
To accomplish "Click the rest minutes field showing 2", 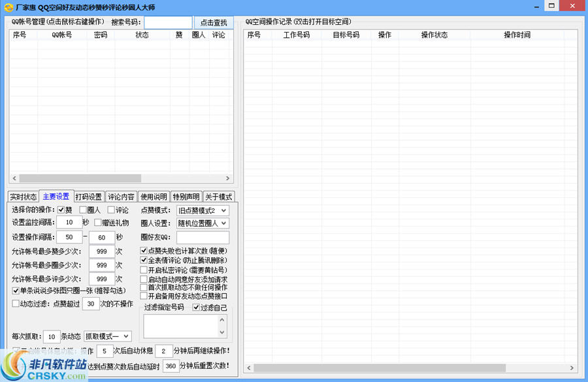I will click(x=163, y=351).
